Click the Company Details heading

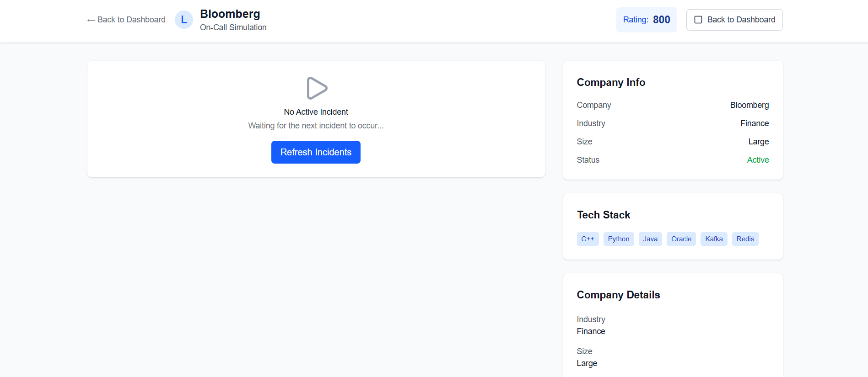click(618, 295)
